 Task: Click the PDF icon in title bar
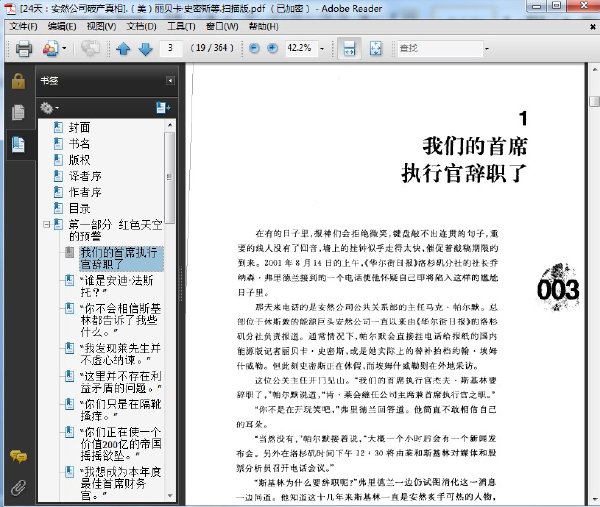(x=10, y=8)
